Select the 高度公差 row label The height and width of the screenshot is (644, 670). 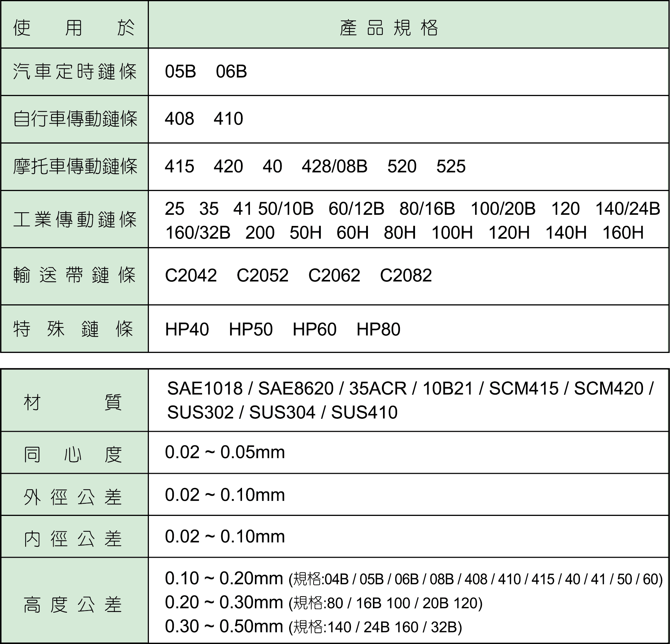pos(73,604)
